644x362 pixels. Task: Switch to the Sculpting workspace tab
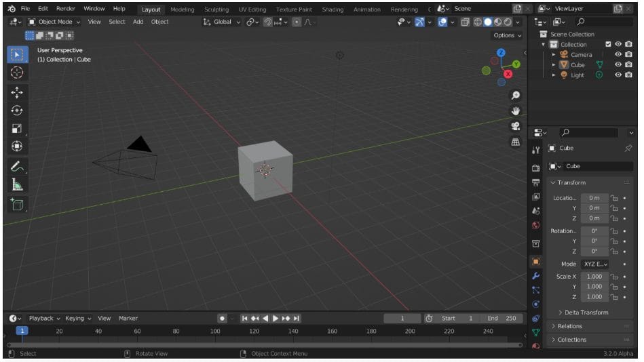coord(216,9)
